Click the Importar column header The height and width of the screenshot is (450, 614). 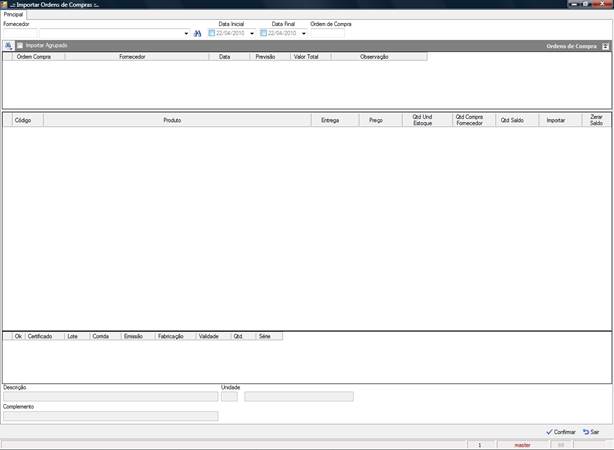(x=560, y=120)
